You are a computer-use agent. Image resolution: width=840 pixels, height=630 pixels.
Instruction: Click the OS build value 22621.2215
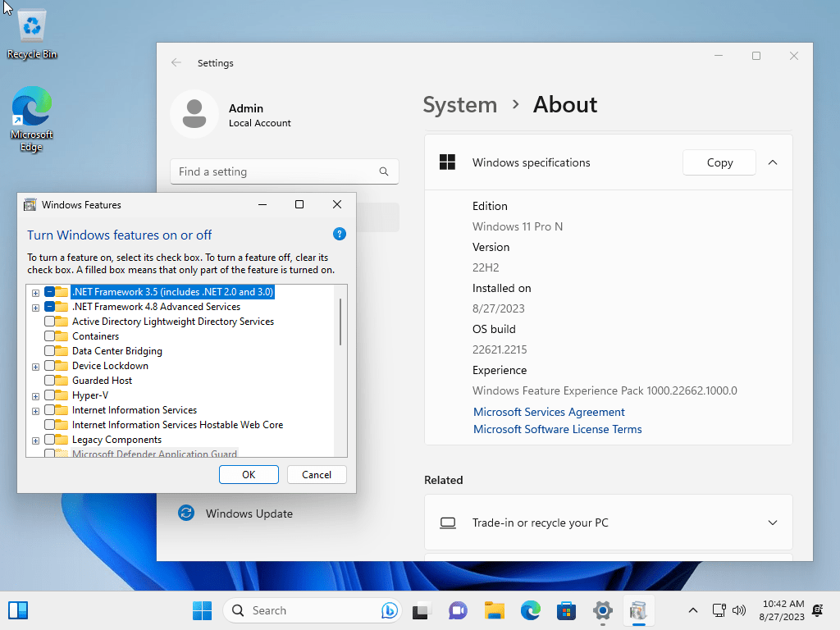coord(500,349)
